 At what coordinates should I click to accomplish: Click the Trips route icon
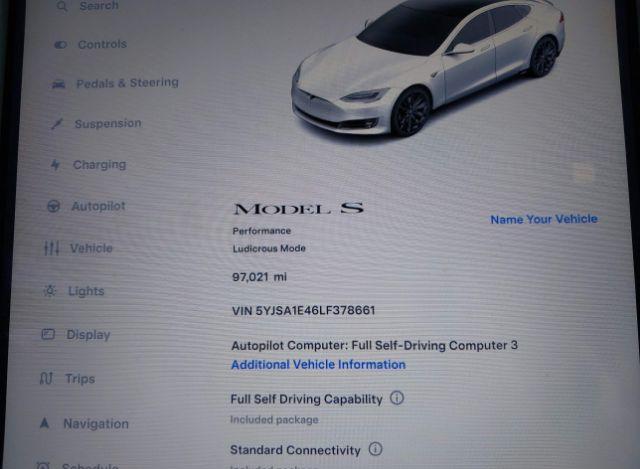[x=46, y=378]
